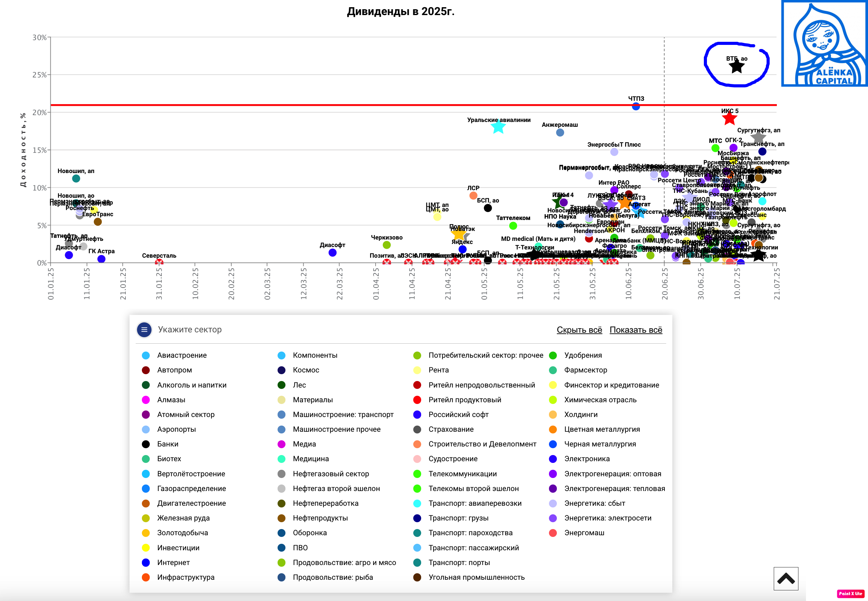Click the Черкизово data point
Screen dimensions: 868x601
tap(386, 245)
